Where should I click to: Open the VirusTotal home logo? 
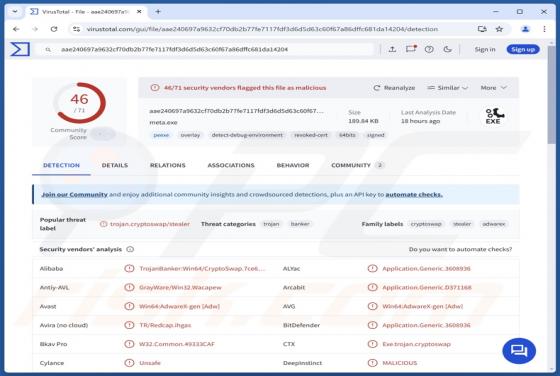pos(20,49)
